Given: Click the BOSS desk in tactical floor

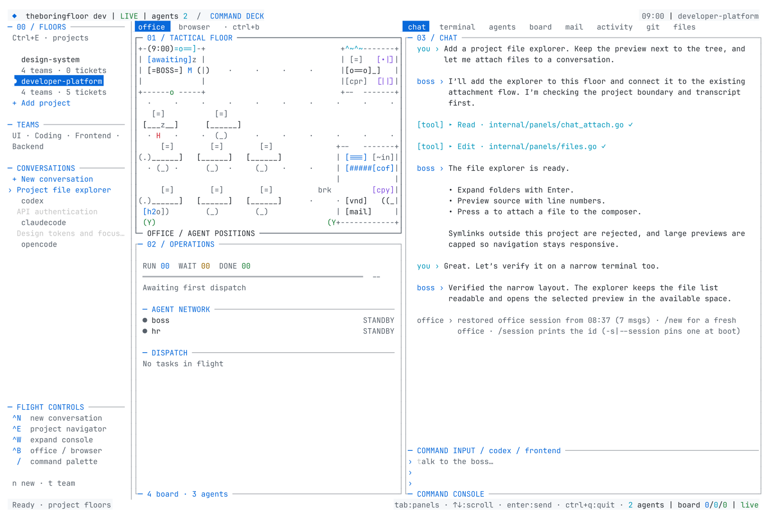Looking at the screenshot, I should click(165, 70).
